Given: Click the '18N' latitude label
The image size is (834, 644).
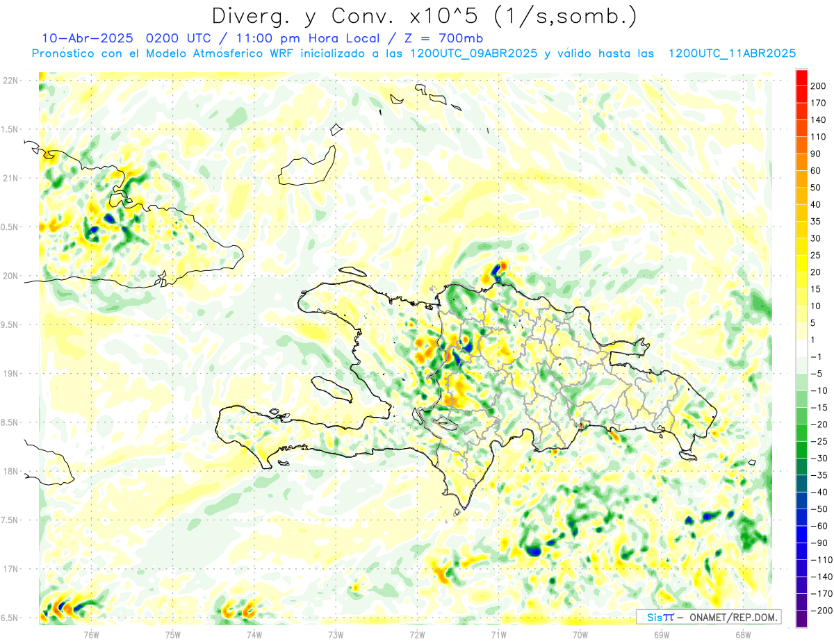Looking at the screenshot, I should point(10,471).
